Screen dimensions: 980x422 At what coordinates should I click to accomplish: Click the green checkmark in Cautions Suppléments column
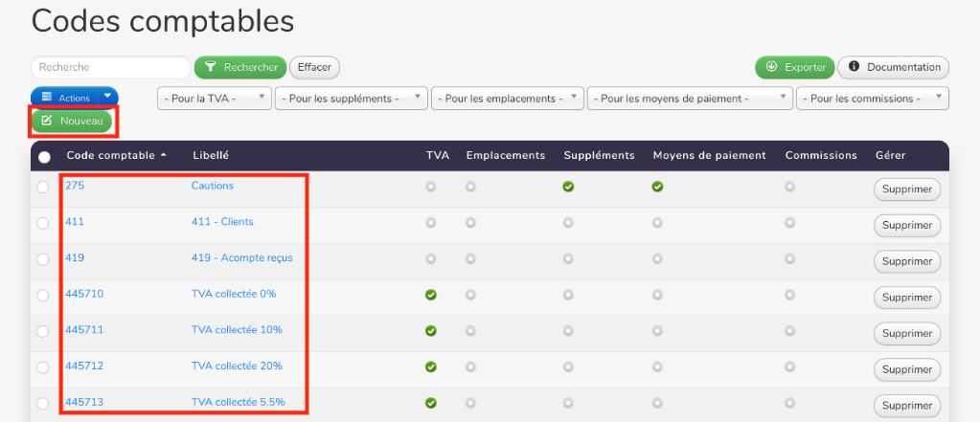[x=568, y=187]
